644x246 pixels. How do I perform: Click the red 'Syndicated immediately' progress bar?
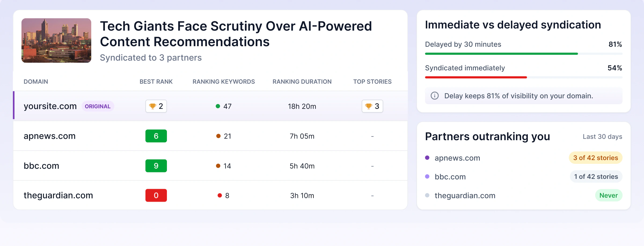[x=476, y=77]
